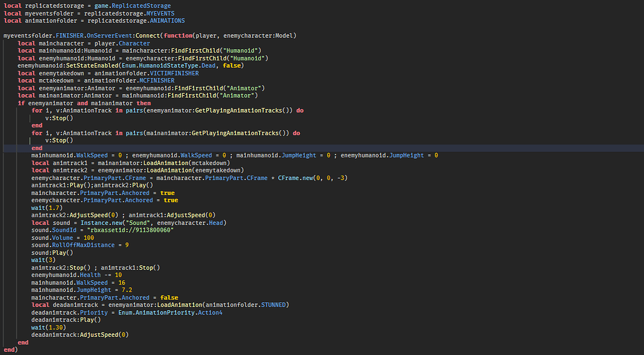Click the 'local maincharacter = player.Character' line
Viewport: 644px width, 355px height.
tap(84, 43)
